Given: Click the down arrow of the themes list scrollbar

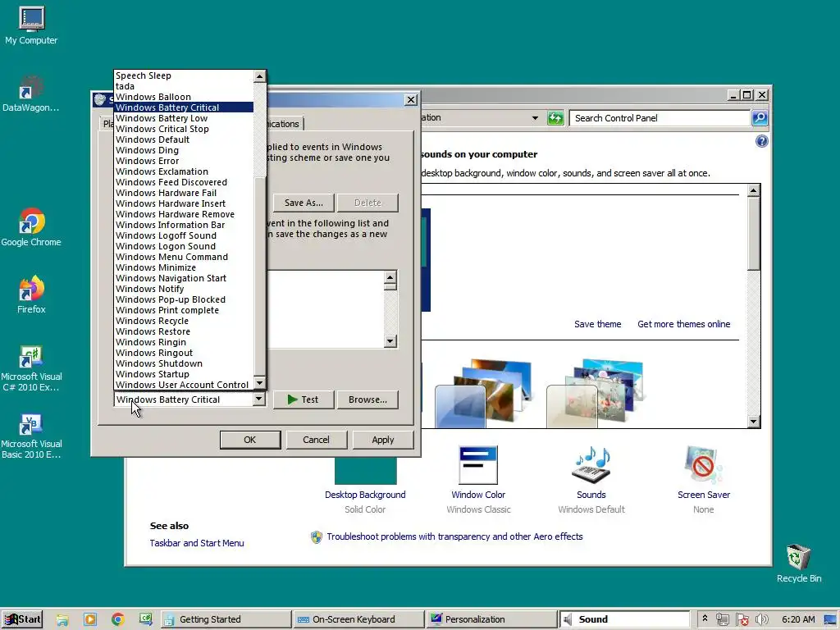Looking at the screenshot, I should [x=753, y=422].
